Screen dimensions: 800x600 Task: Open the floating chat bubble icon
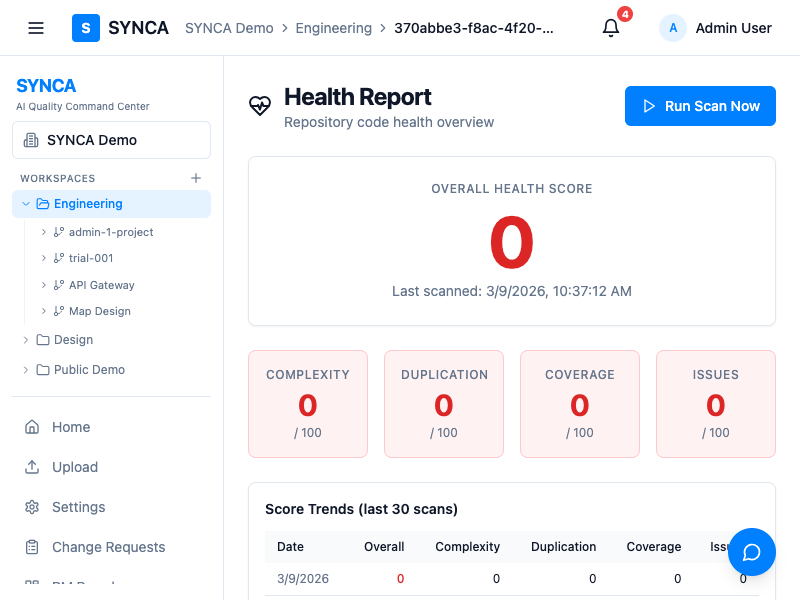[x=752, y=552]
